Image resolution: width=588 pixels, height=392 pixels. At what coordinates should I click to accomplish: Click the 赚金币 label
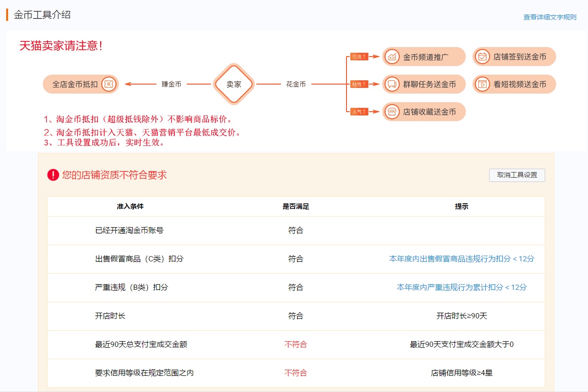pyautogui.click(x=171, y=84)
